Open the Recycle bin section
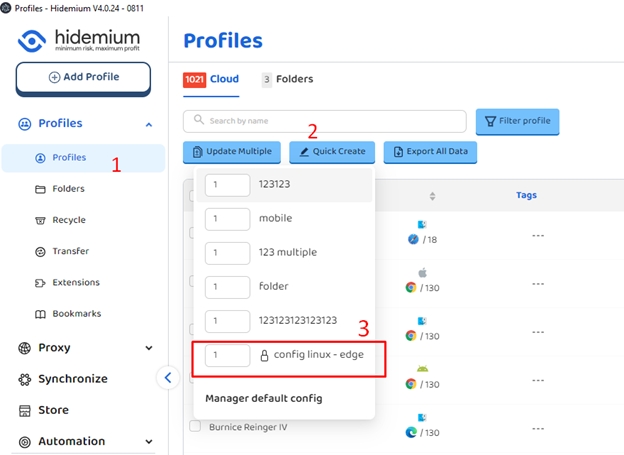This screenshot has width=624, height=455. (x=69, y=220)
